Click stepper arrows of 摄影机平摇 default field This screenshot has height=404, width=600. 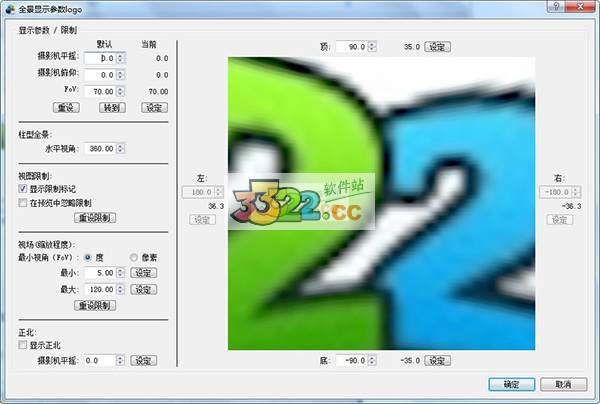pos(121,58)
